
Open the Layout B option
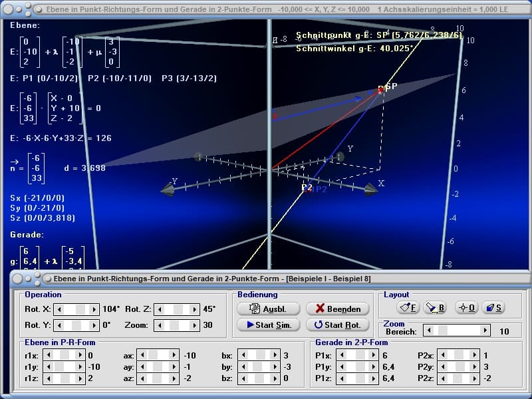436,308
